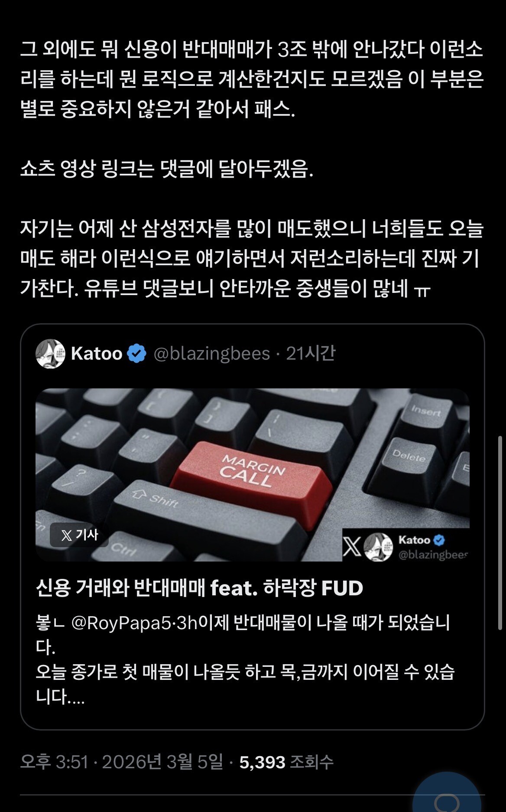This screenshot has height=812, width=506.
Task: Tap the blue verified badge next to Katoo
Action: coord(136,354)
